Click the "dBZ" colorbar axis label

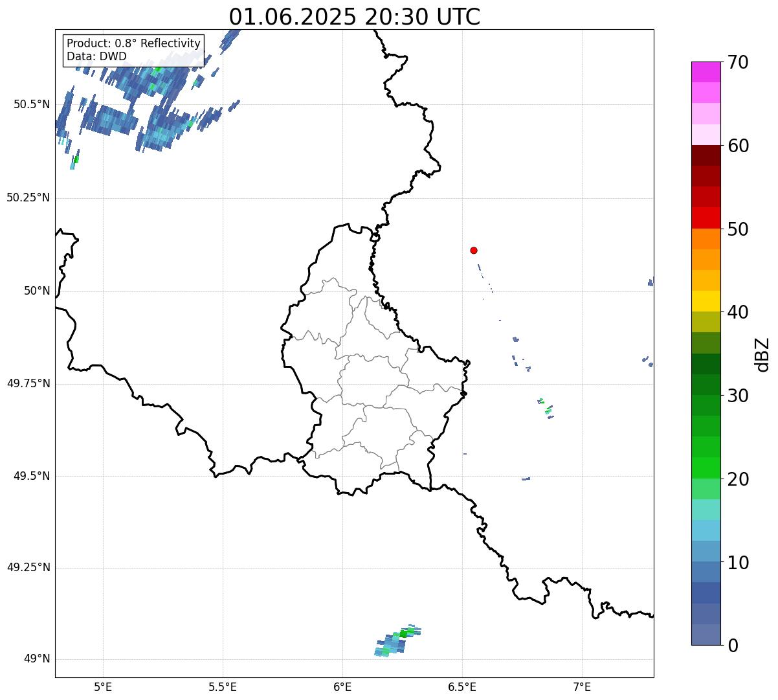[763, 354]
